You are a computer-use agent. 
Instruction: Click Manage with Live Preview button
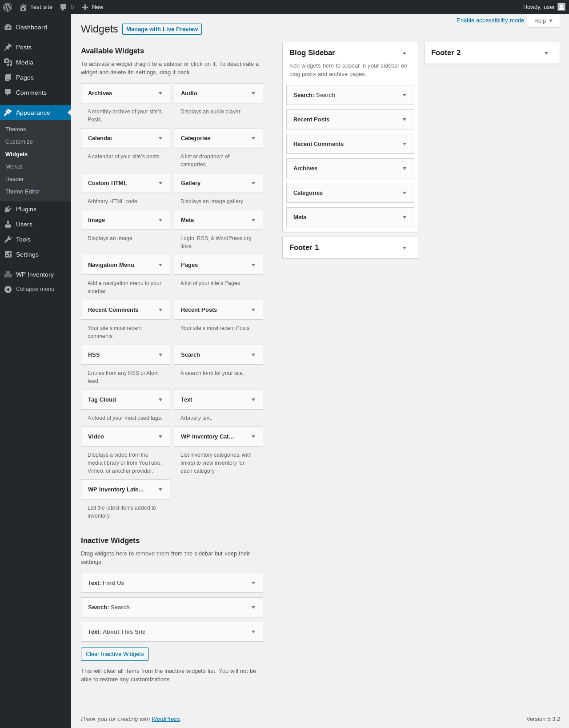point(162,29)
